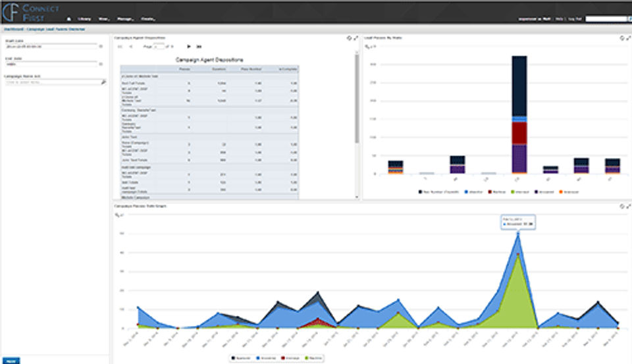The image size is (632, 364).
Task: Click the End Date input field
Action: click(51, 64)
